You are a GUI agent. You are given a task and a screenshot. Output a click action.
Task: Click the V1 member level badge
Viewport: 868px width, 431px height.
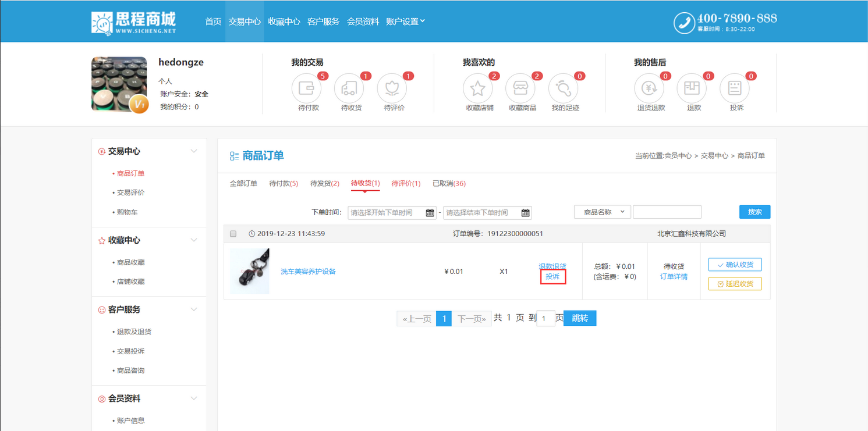139,104
